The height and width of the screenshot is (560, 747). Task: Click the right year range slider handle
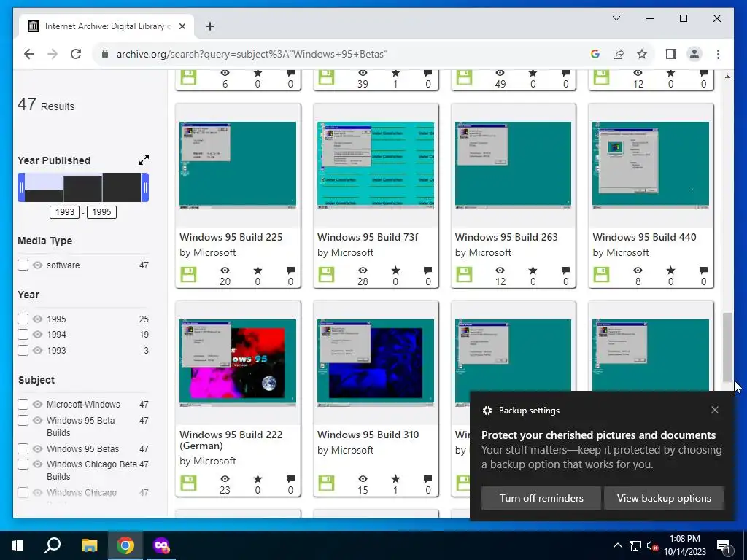coord(145,187)
